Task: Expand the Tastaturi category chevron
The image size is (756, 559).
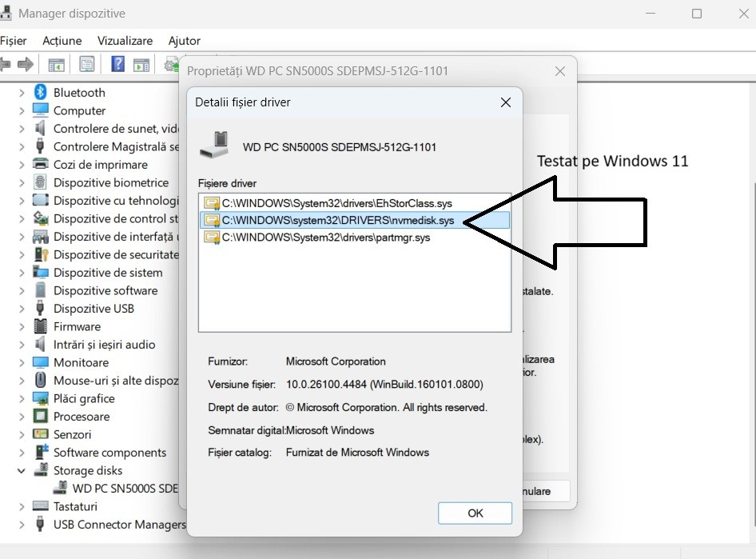Action: point(22,506)
